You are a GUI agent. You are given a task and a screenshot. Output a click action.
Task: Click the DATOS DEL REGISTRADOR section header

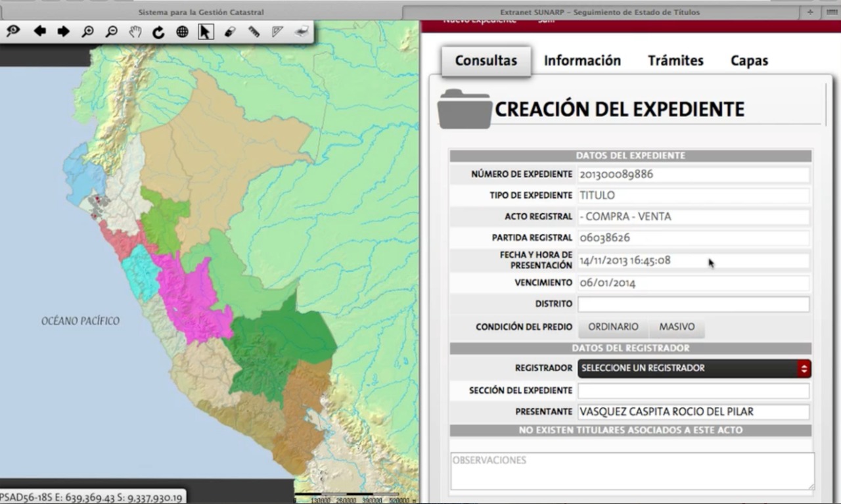(x=630, y=348)
